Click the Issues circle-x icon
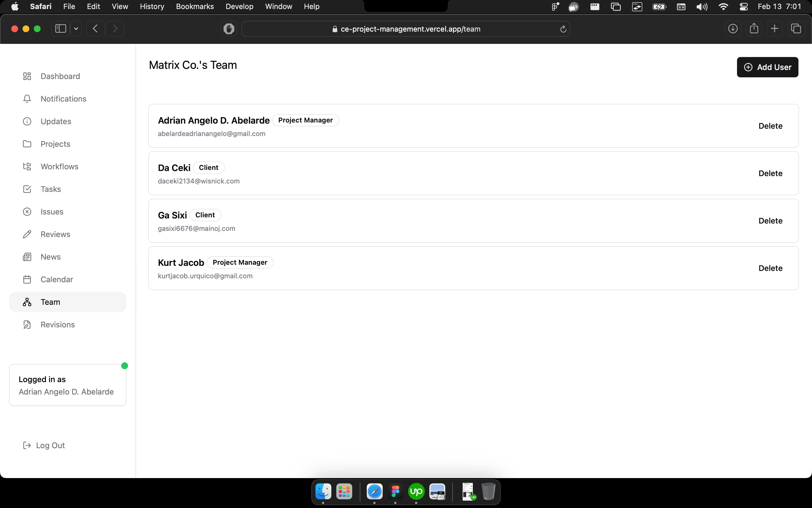 27,212
